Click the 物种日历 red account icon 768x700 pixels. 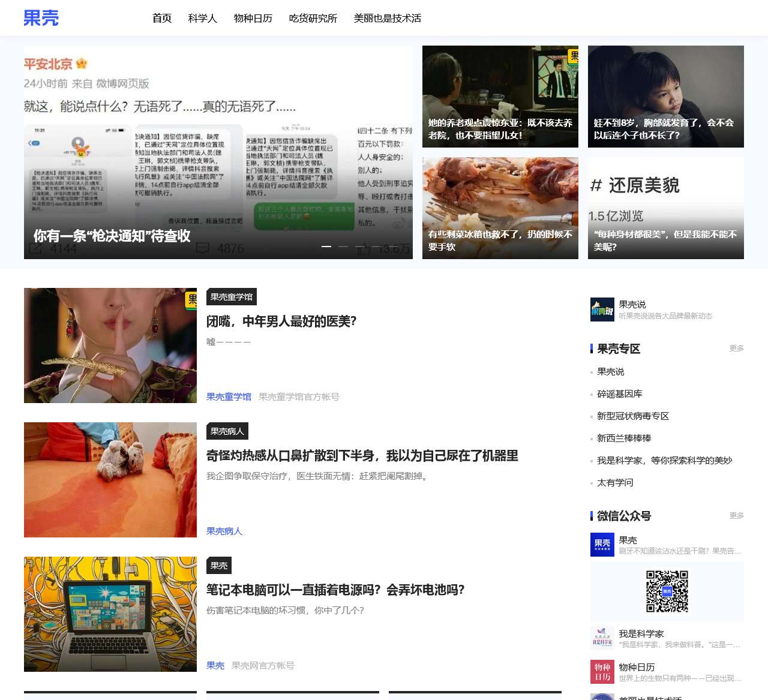602,672
